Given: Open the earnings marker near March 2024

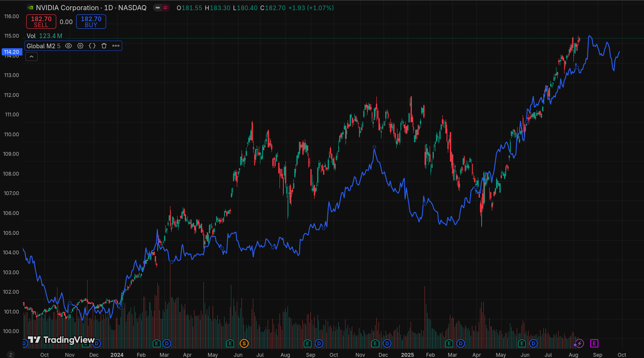Looking at the screenshot, I should pos(156,343).
